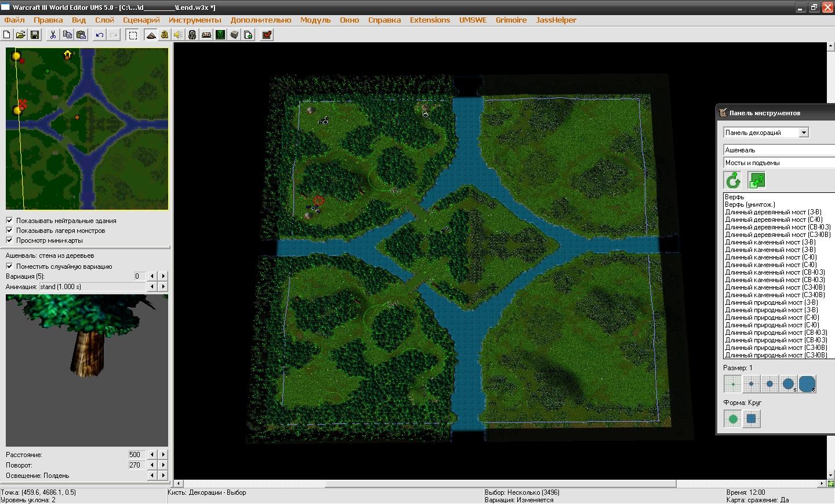Viewport: 835px width, 504px height.
Task: Open the Import Manager module
Action: 248,35
